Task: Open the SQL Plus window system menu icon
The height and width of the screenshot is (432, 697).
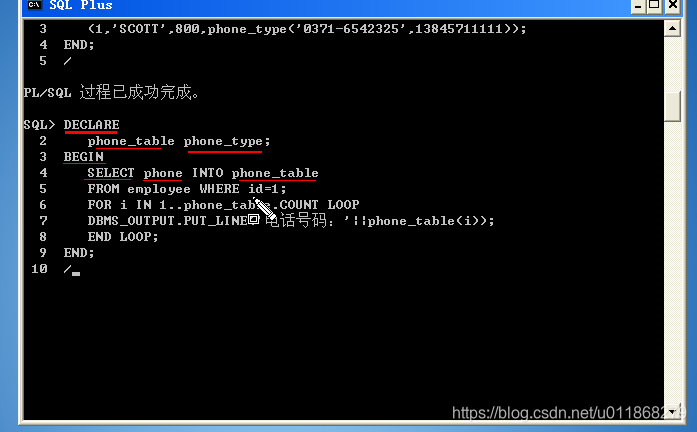Action: point(34,5)
